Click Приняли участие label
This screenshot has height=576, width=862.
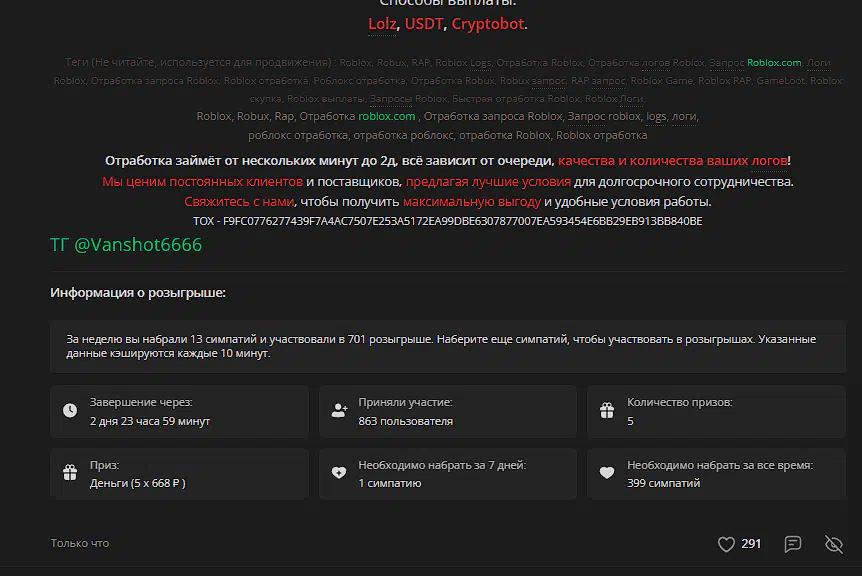point(405,402)
